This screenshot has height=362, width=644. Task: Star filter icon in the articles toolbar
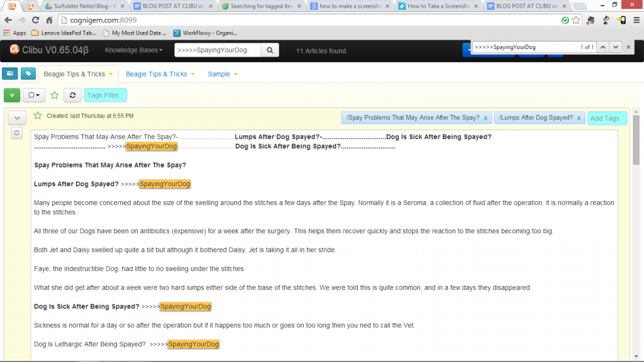click(55, 96)
